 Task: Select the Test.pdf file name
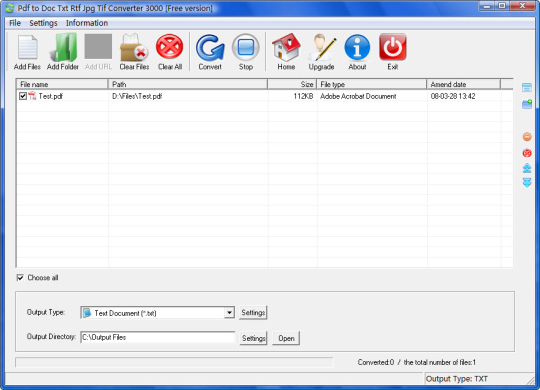[51, 96]
